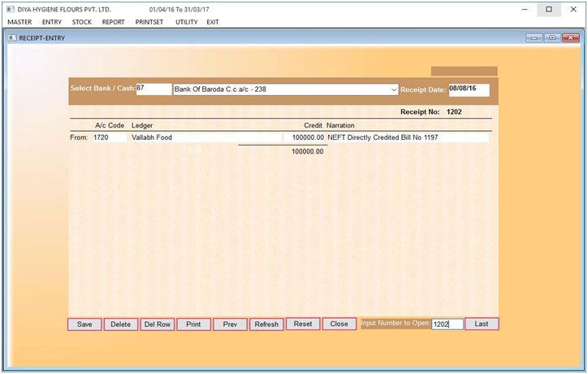Open the STOCK menu
588x374 pixels.
(x=82, y=22)
